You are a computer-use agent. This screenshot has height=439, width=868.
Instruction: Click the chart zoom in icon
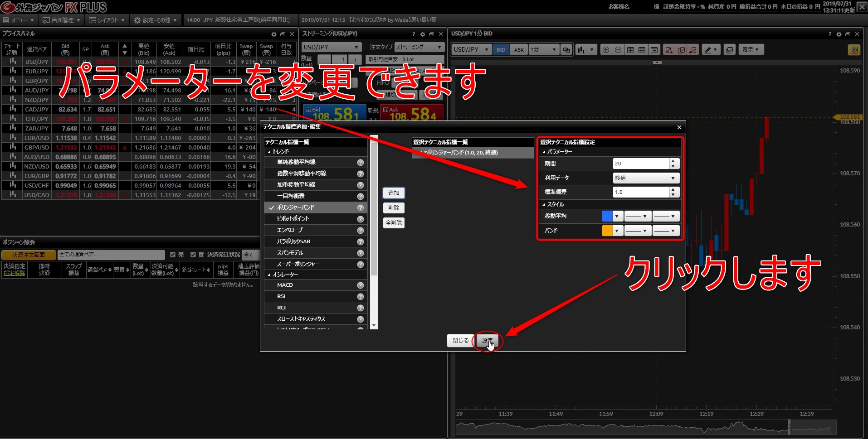605,50
